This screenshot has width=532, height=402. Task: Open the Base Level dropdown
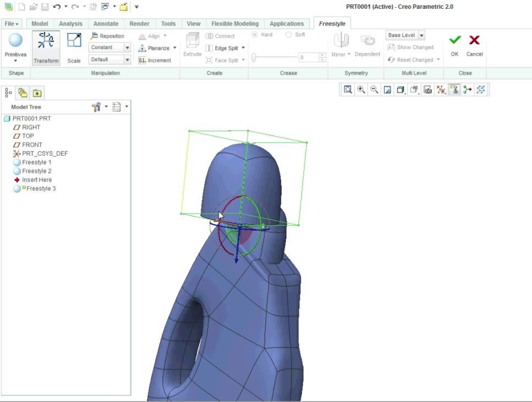point(405,35)
